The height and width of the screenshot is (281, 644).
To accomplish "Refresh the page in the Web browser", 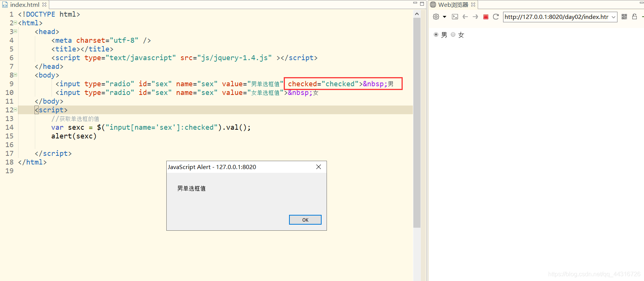I will click(x=496, y=17).
